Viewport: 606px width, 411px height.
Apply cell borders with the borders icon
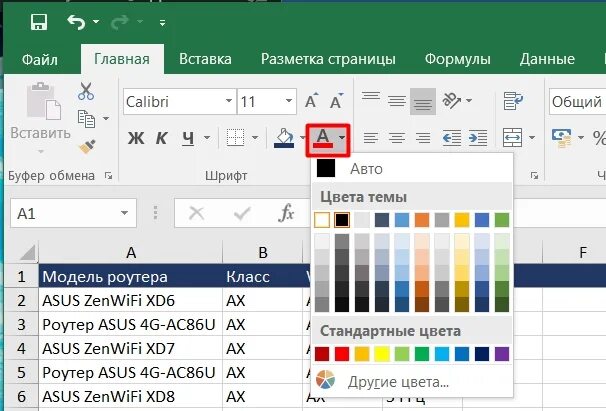[235, 137]
